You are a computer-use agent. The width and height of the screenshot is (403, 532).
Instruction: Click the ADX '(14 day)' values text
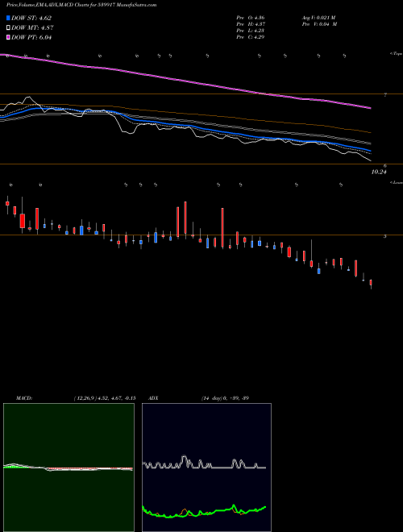tap(225, 398)
